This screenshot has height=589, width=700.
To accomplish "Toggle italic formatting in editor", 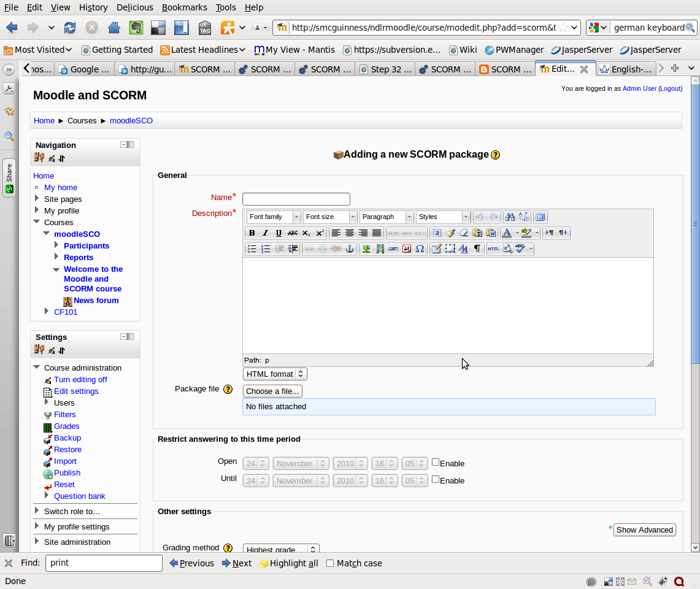I will [x=265, y=233].
